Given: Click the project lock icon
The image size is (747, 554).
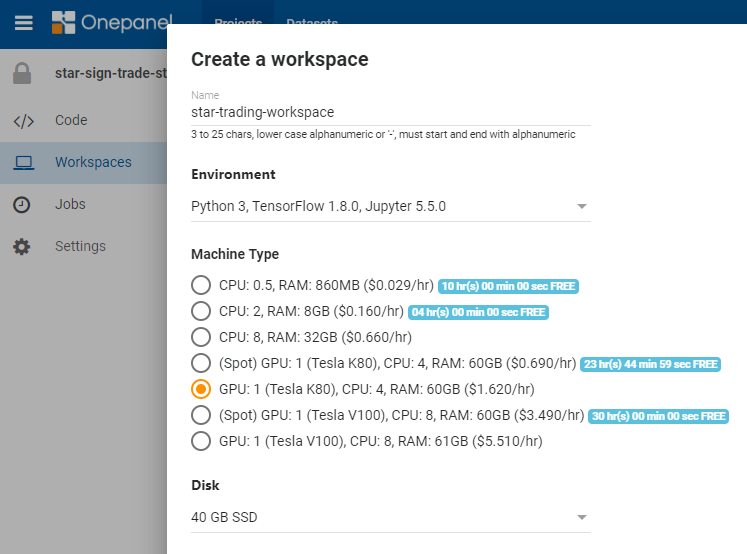Looking at the screenshot, I should click(22, 74).
